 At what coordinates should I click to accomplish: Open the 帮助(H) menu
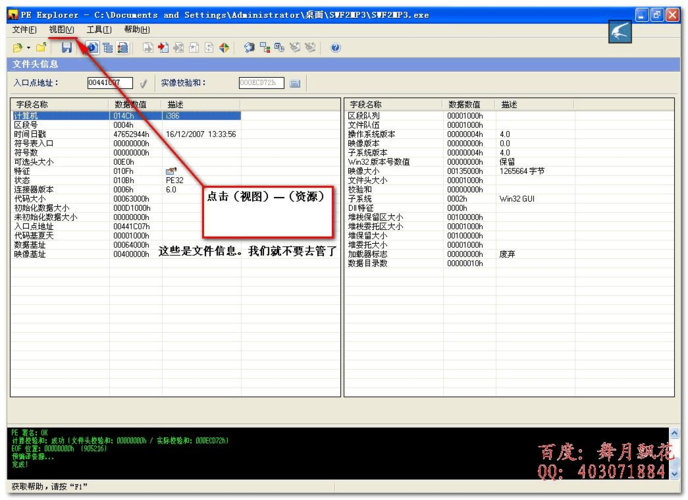pyautogui.click(x=137, y=29)
